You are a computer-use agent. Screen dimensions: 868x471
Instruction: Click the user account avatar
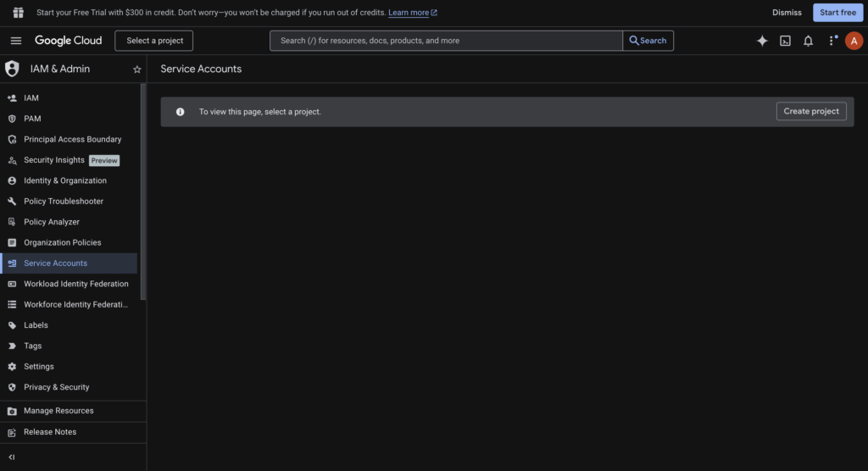(854, 41)
